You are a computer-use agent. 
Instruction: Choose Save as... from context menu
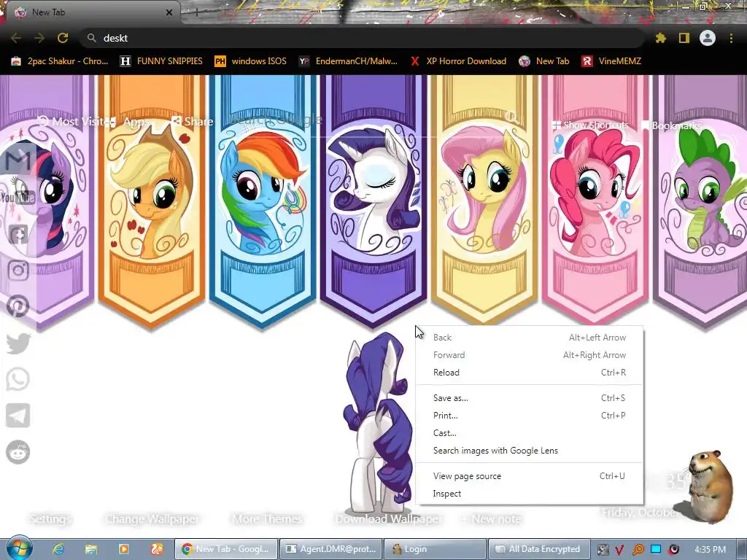coord(530,397)
